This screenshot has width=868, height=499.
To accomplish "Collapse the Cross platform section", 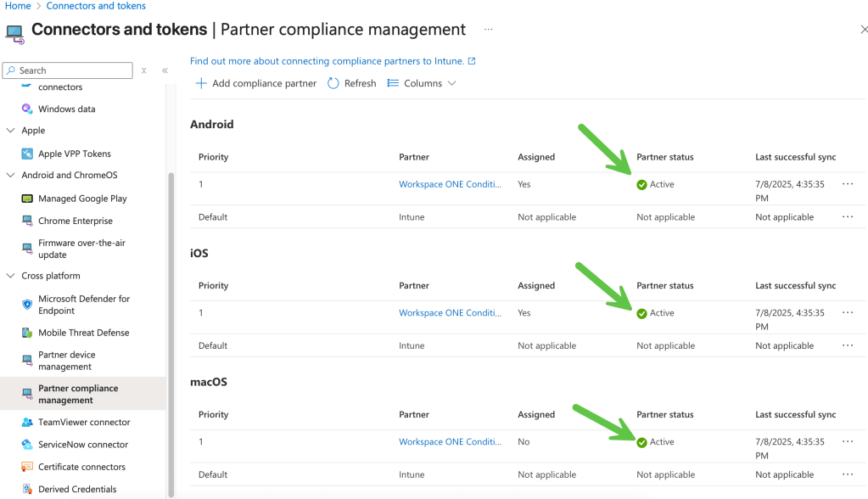I will 11,276.
